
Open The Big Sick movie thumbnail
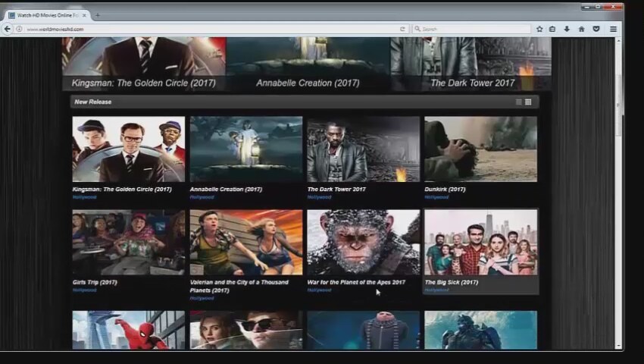[480, 242]
